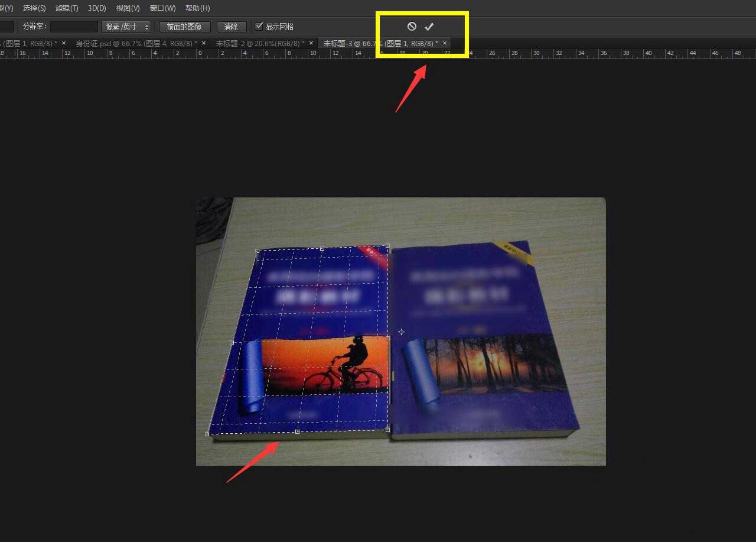Open the 选择(S) menu
Image resolution: width=756 pixels, height=542 pixels.
click(34, 8)
